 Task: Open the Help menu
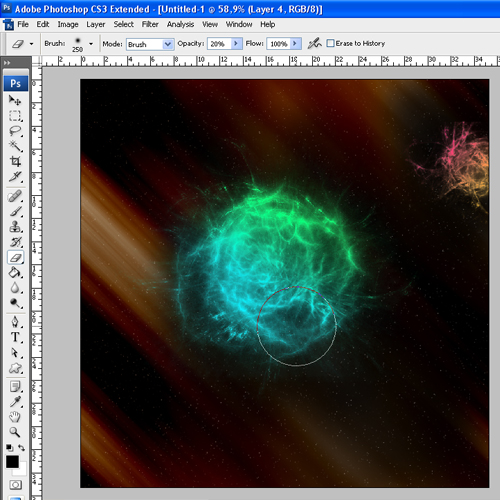268,24
